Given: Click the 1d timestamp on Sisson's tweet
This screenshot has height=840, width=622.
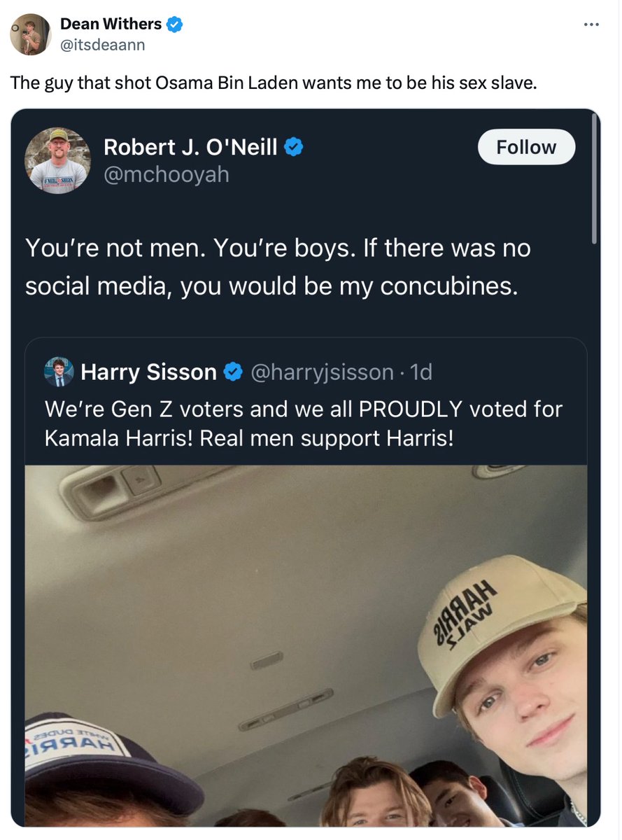Looking at the screenshot, I should click(422, 372).
